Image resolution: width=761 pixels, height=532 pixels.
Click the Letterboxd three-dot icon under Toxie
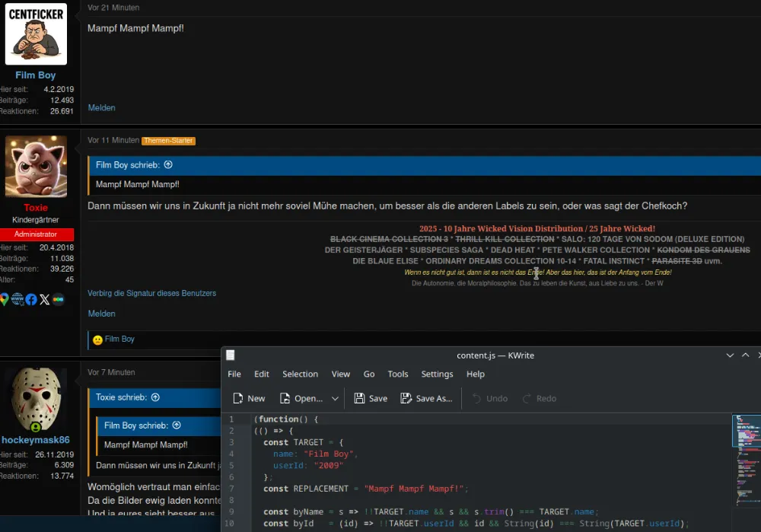(x=58, y=299)
